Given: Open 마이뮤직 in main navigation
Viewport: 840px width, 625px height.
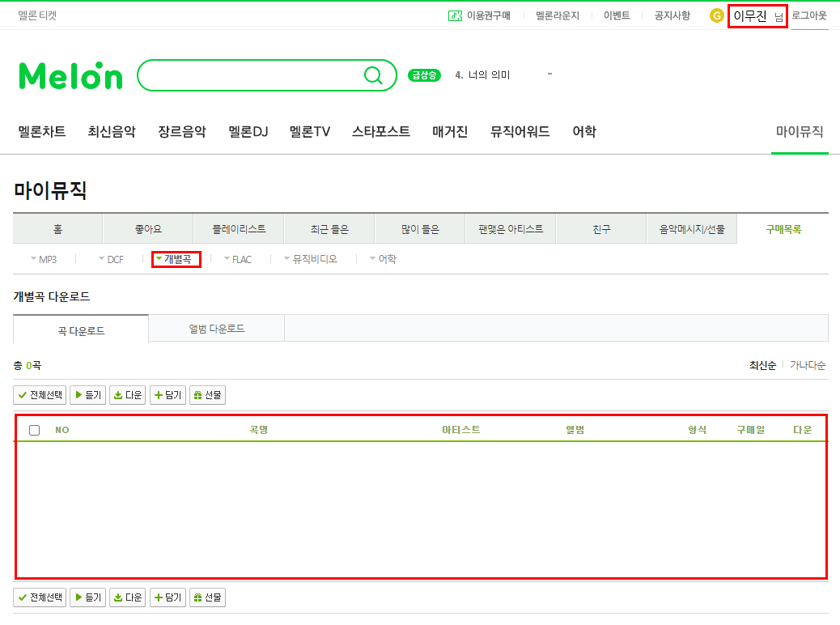Looking at the screenshot, I should [800, 132].
